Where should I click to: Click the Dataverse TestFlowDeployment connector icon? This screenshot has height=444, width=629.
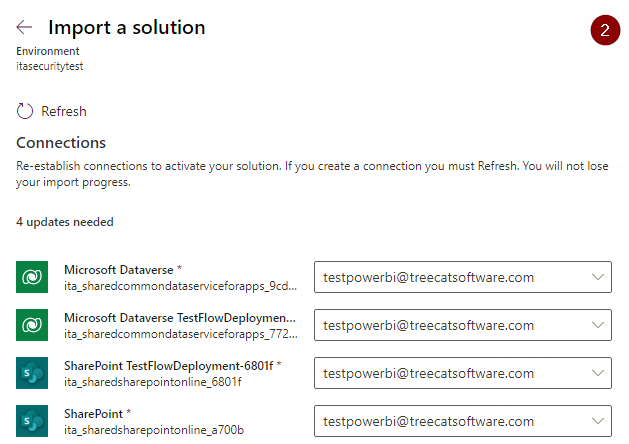click(32, 325)
